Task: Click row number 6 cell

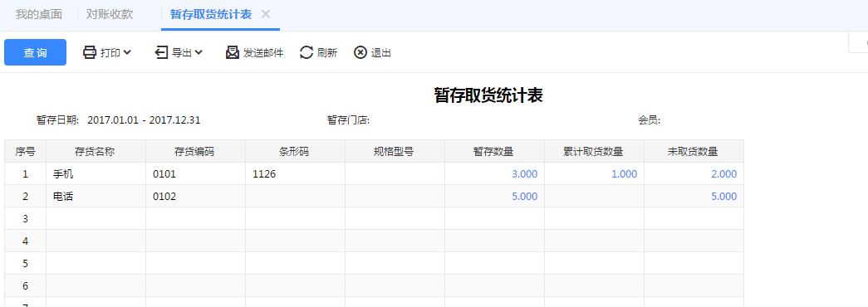Action: coord(26,285)
